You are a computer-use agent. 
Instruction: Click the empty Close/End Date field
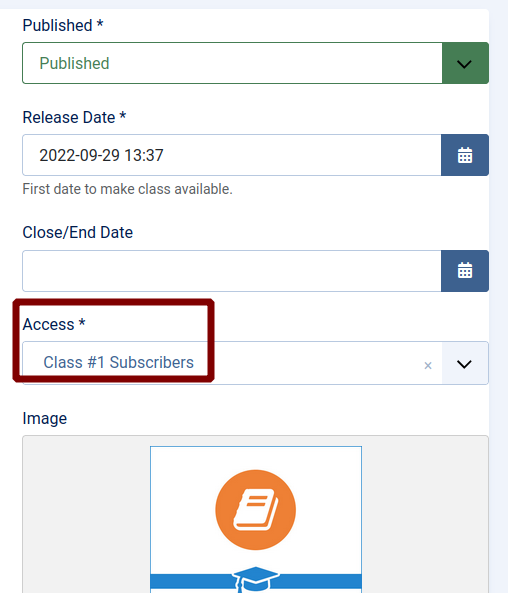tap(231, 271)
